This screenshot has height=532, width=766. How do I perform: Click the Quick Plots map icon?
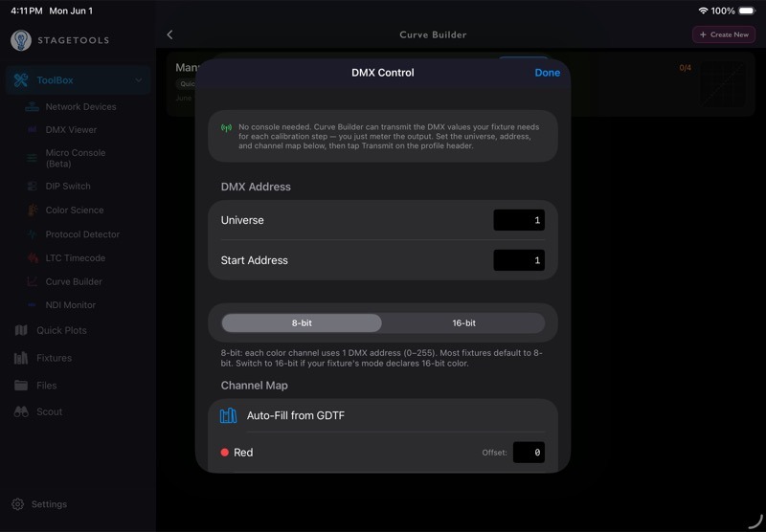tap(21, 330)
